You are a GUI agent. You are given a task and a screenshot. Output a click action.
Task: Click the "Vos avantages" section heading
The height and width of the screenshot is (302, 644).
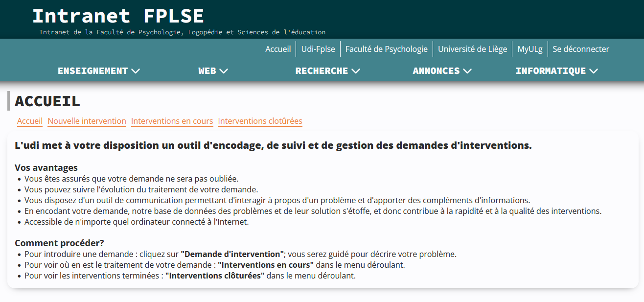(x=46, y=168)
